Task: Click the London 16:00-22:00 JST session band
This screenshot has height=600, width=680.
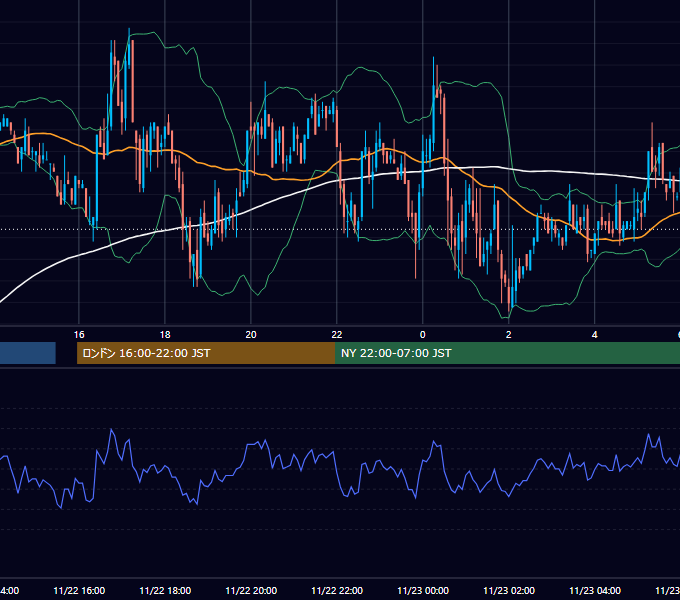Action: click(206, 353)
